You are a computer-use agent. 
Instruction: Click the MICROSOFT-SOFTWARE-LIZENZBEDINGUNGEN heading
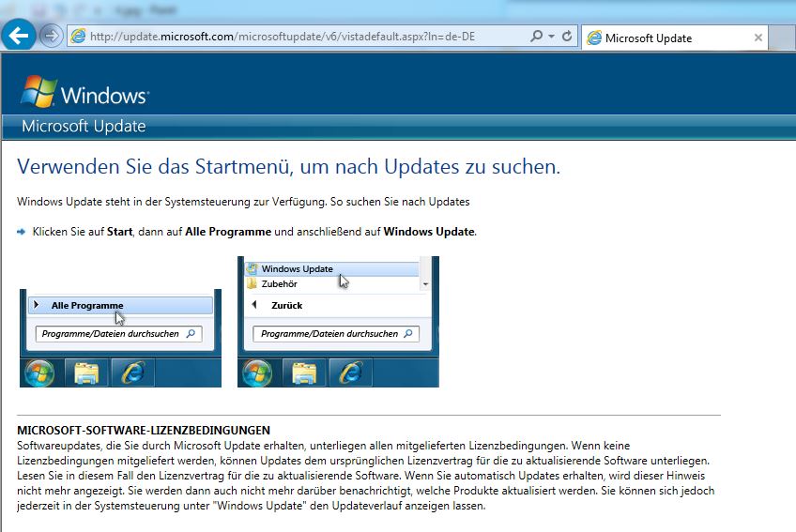[x=144, y=431]
